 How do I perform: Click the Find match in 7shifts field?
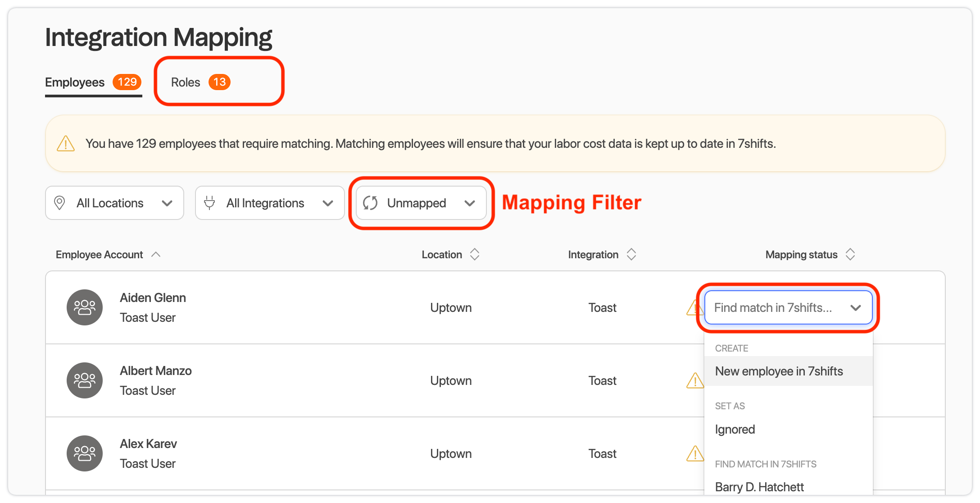(x=788, y=307)
